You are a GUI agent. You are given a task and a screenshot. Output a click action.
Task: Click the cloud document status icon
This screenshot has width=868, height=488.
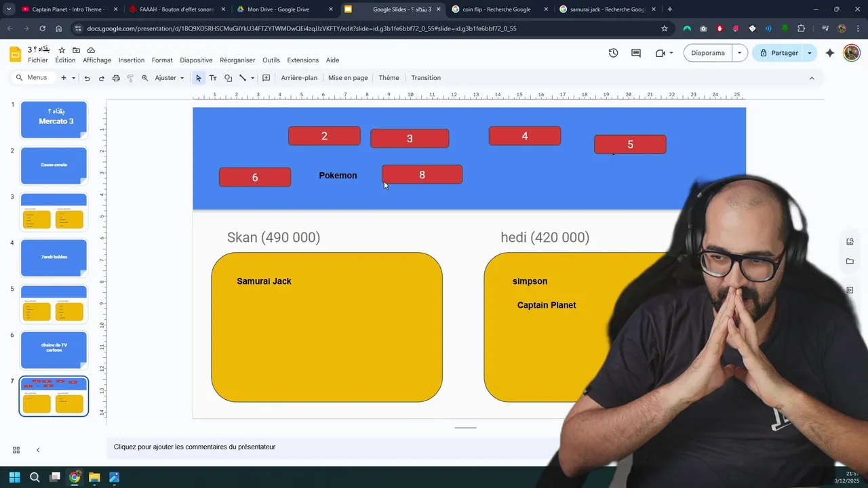coord(91,50)
